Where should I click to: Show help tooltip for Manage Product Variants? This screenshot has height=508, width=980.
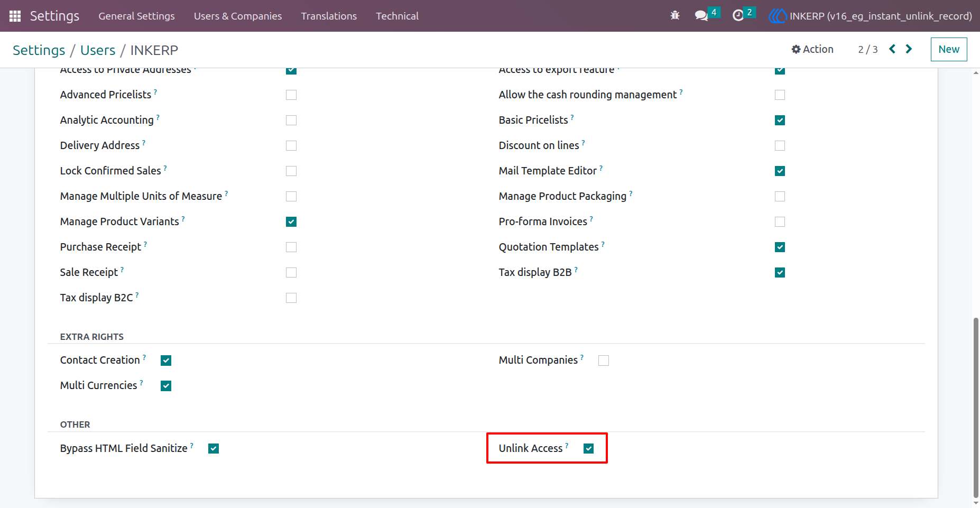183,219
